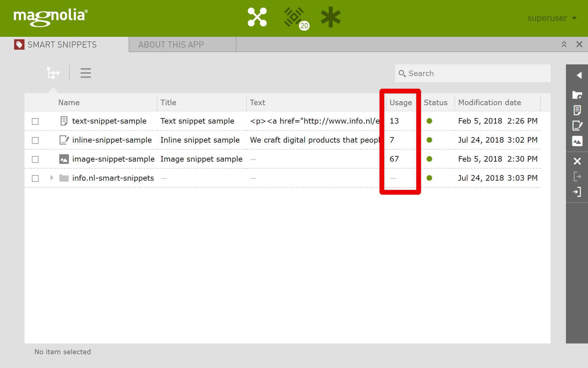Click the Add folder action icon
This screenshot has width=588, height=368.
pos(577,95)
